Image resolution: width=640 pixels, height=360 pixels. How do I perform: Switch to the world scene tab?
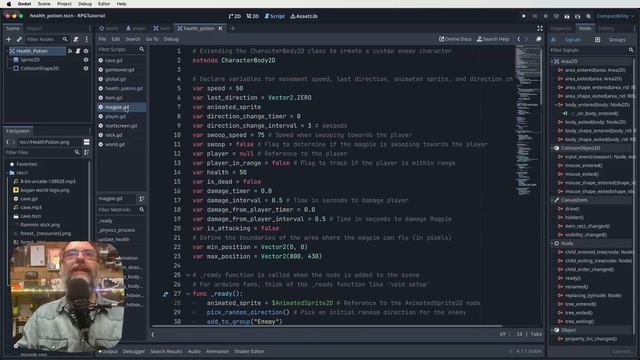point(109,29)
